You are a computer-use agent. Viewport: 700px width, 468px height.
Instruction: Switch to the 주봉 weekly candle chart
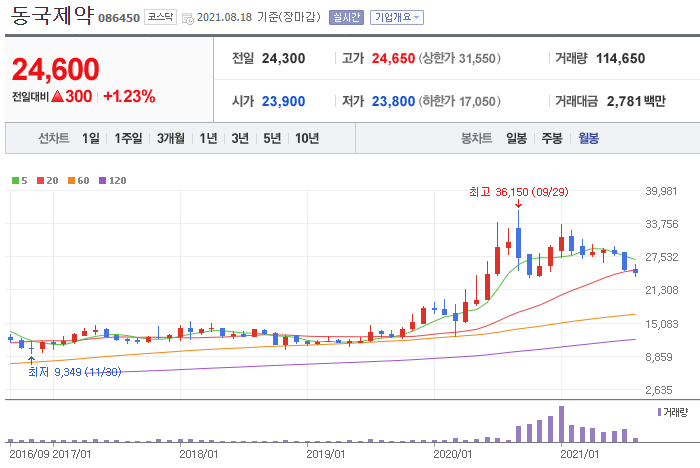pyautogui.click(x=552, y=138)
